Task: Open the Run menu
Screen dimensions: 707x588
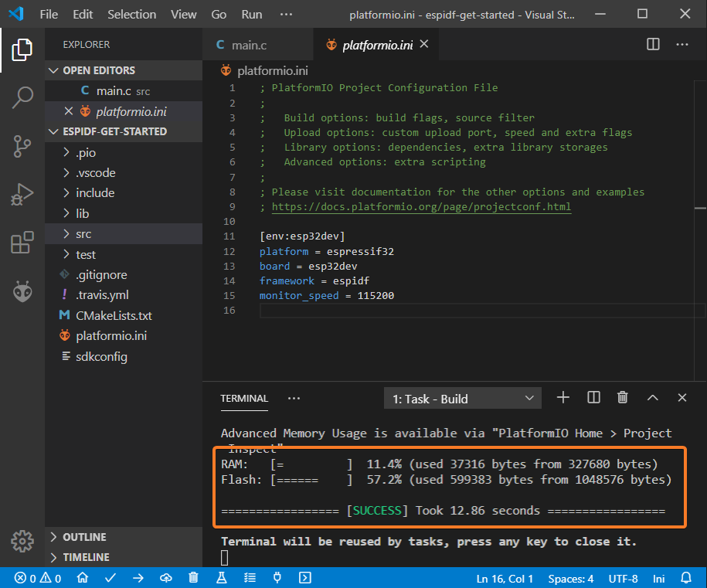Action: (252, 15)
